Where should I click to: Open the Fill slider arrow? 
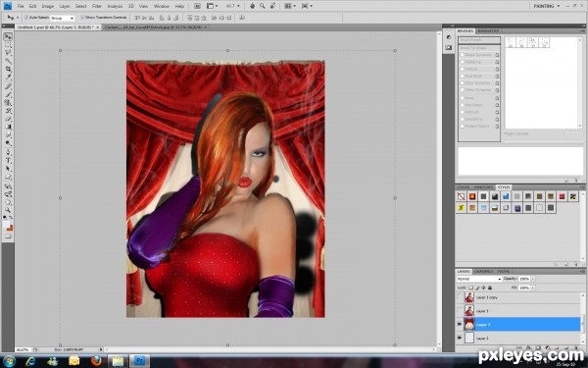tap(533, 288)
